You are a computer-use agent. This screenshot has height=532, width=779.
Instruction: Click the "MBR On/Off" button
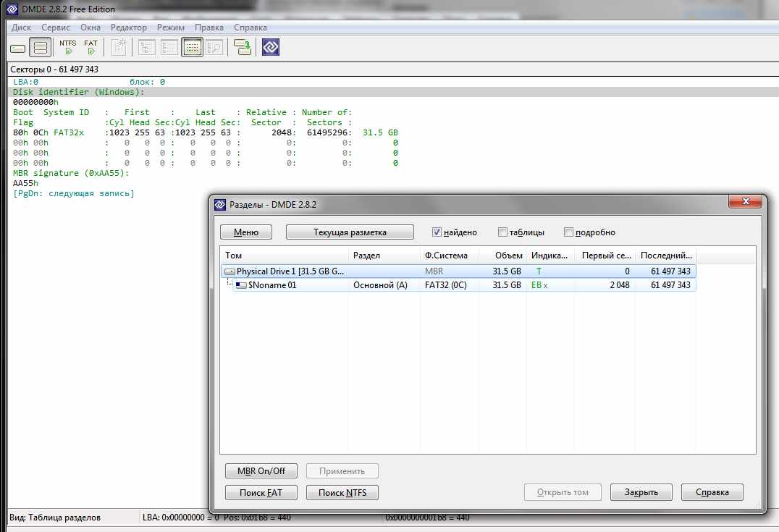261,471
